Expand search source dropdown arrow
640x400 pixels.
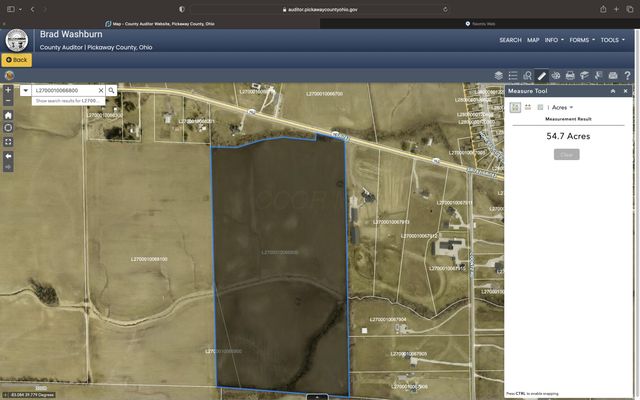25,90
